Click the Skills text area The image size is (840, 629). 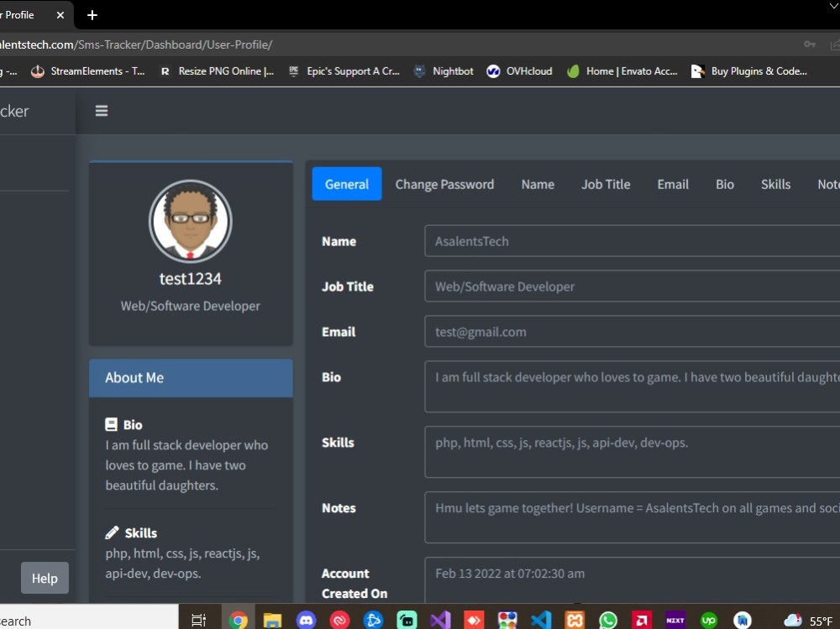[x=633, y=452]
